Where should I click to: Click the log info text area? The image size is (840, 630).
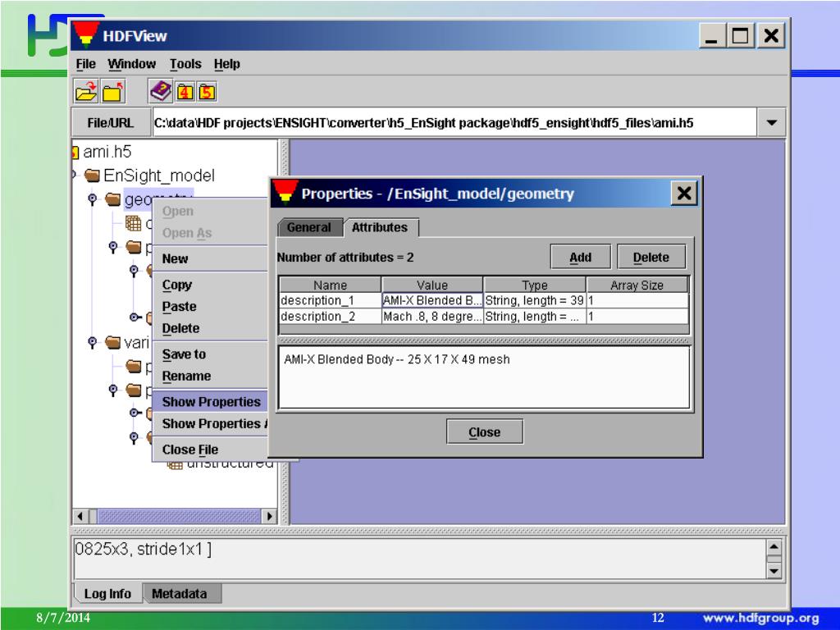(419, 559)
